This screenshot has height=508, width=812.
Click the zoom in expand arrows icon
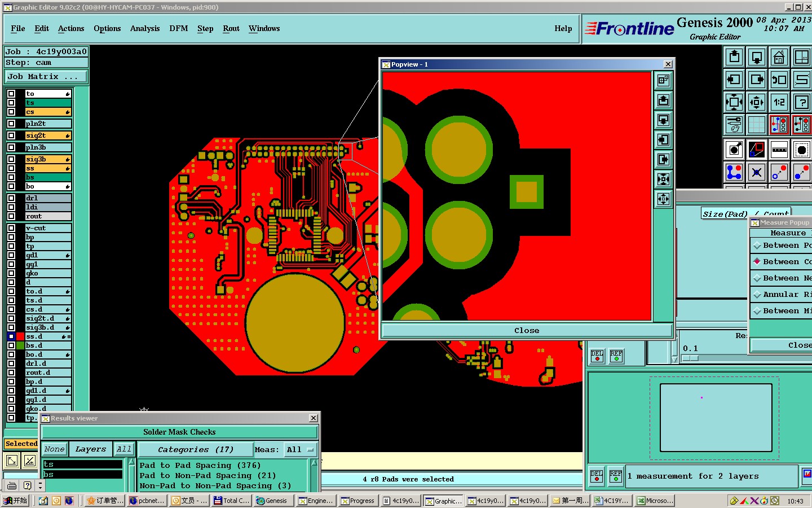pyautogui.click(x=734, y=102)
